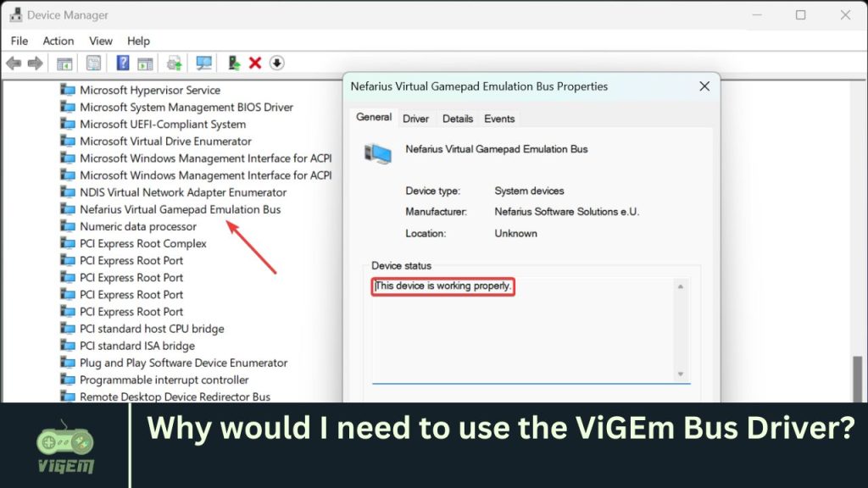Maximize the Device Manager window
868x488 pixels.
(x=800, y=15)
